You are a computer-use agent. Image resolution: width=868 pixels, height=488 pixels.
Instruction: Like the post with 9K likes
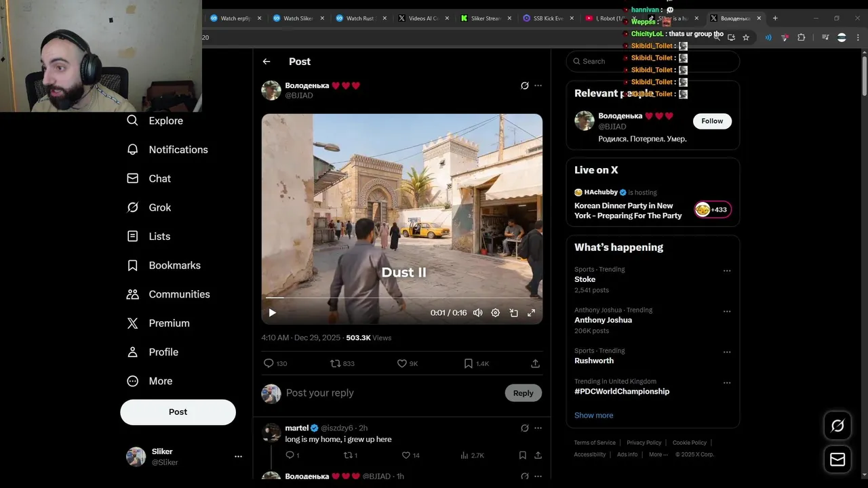click(408, 363)
